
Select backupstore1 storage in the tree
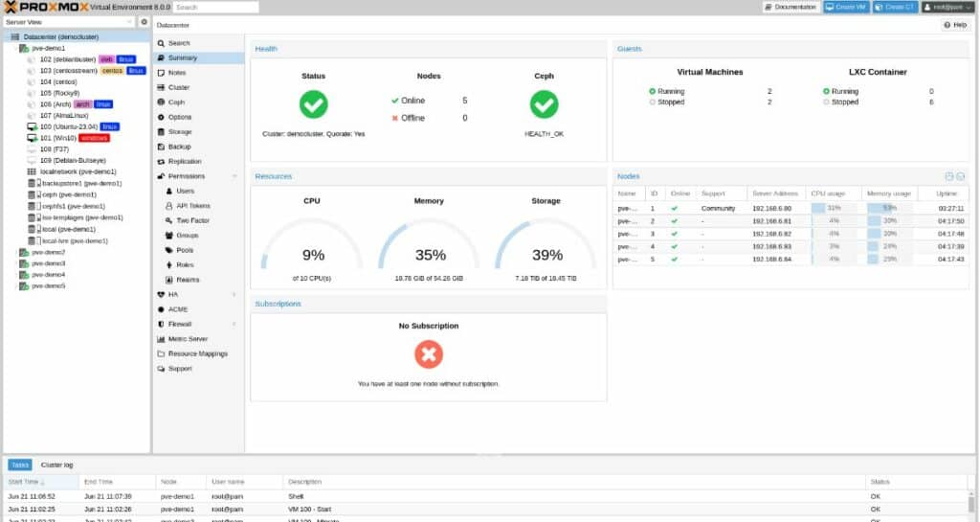[82, 184]
